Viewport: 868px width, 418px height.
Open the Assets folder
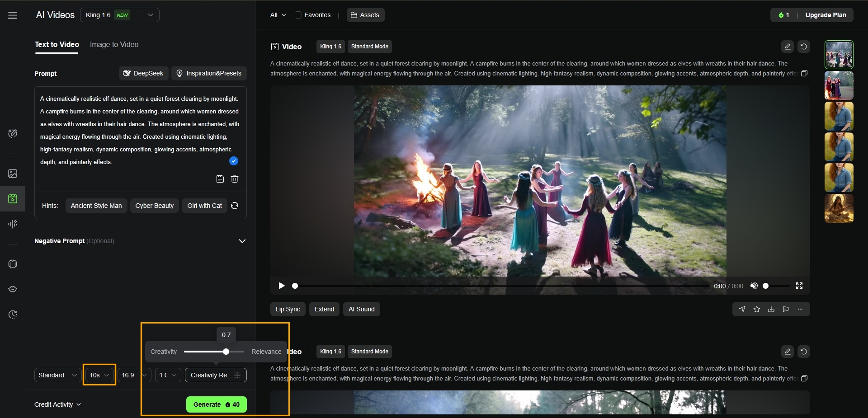click(365, 15)
